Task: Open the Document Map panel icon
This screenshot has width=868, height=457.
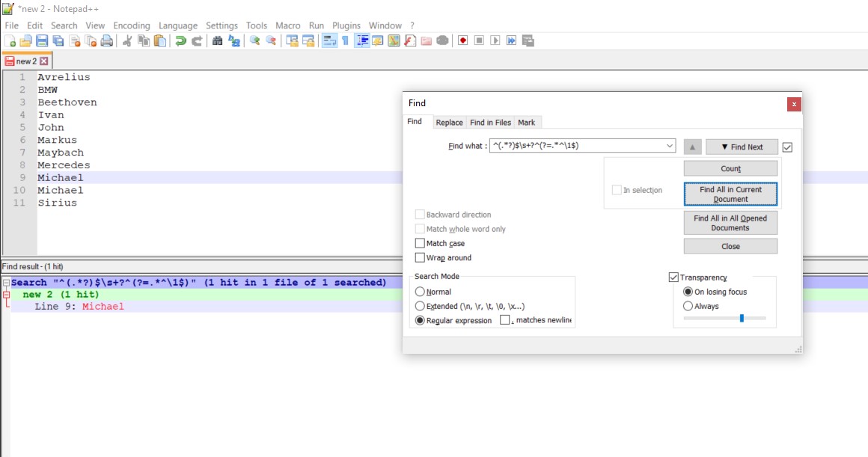Action: (x=394, y=41)
